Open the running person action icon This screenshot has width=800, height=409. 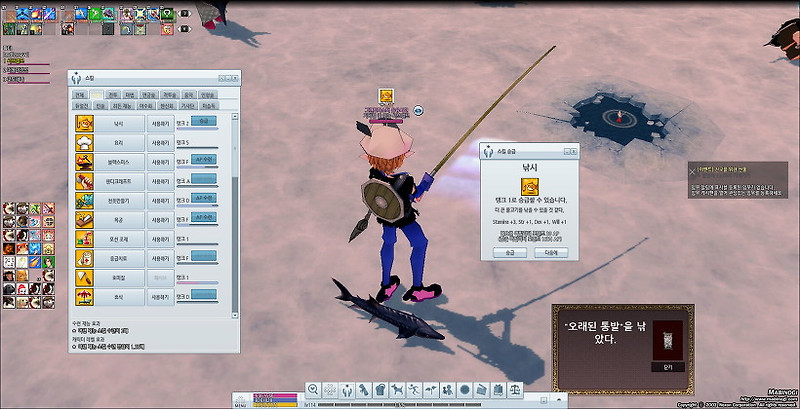coord(414,390)
